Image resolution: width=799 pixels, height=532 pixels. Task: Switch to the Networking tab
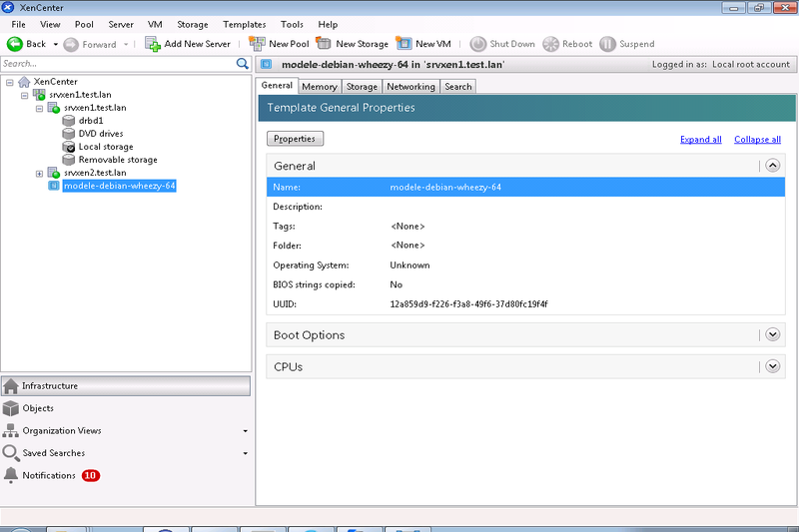[410, 87]
